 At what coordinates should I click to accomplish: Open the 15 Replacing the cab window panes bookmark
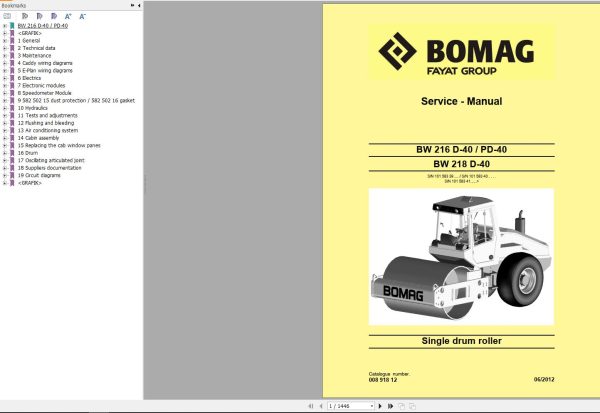tap(59, 145)
